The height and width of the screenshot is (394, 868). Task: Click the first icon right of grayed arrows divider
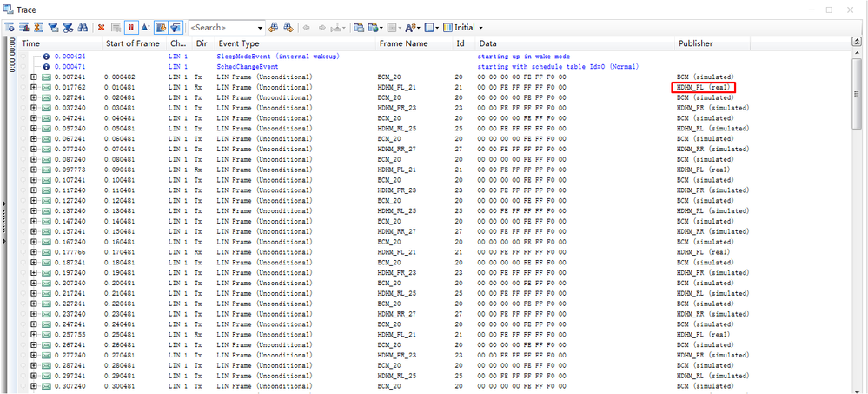pos(359,27)
